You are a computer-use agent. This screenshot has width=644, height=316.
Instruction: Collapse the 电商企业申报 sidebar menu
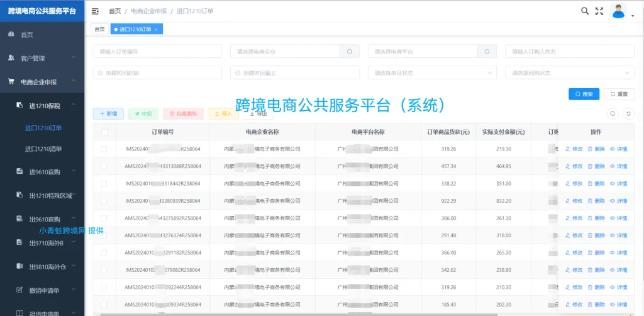pyautogui.click(x=42, y=82)
